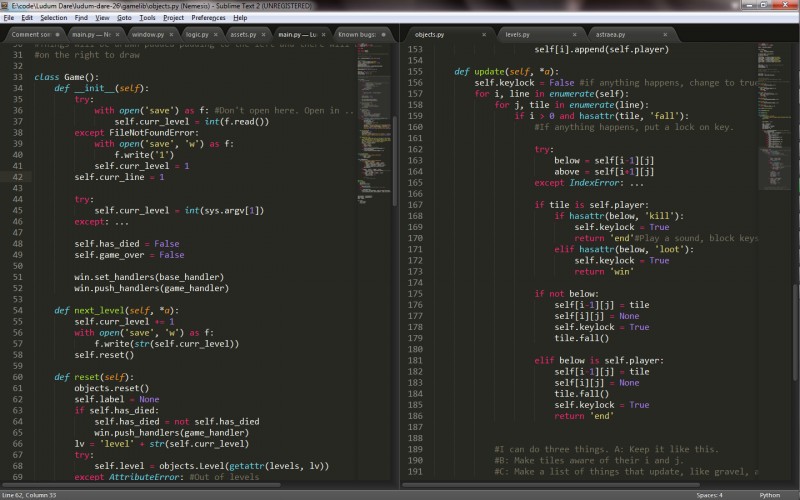Click 'self.curr_line = 1' on line 42
The image size is (800, 500).
click(119, 177)
